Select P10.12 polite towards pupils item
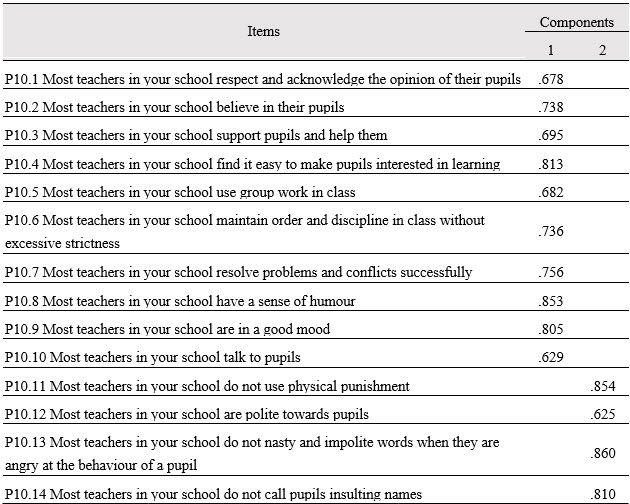Viewport: 630px width, 504px height. tap(187, 414)
